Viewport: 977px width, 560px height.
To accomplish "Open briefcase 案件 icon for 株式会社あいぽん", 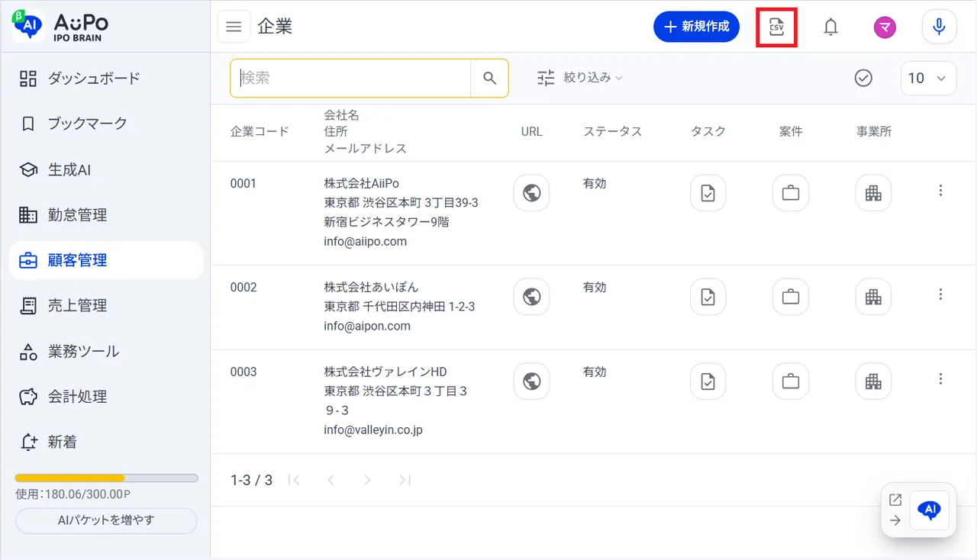I will click(x=791, y=297).
